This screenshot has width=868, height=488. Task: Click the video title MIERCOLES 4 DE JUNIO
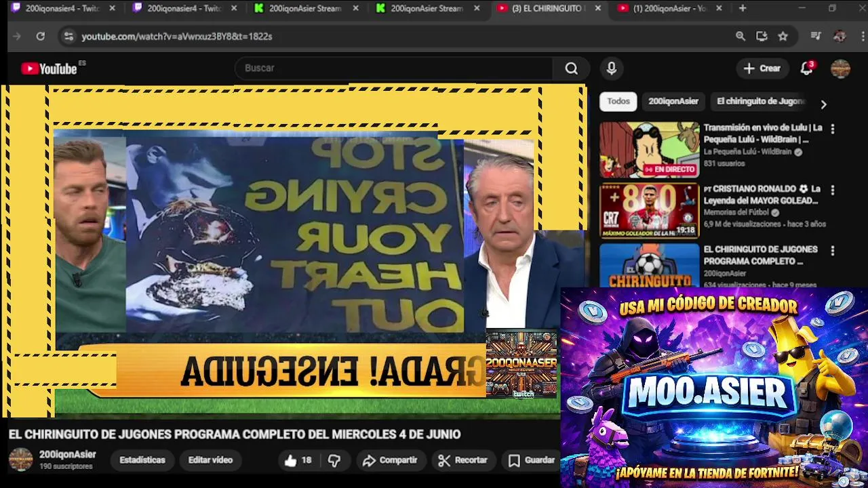[x=235, y=434]
